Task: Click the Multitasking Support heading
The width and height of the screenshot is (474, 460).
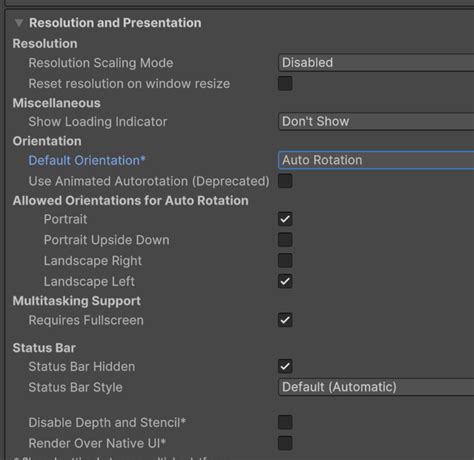Action: (77, 301)
